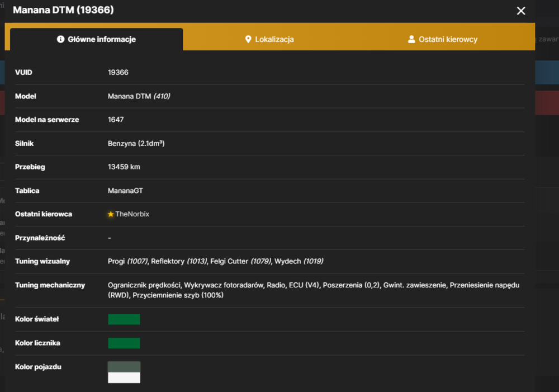Select the VUID value 19366
This screenshot has width=559, height=392.
(118, 72)
